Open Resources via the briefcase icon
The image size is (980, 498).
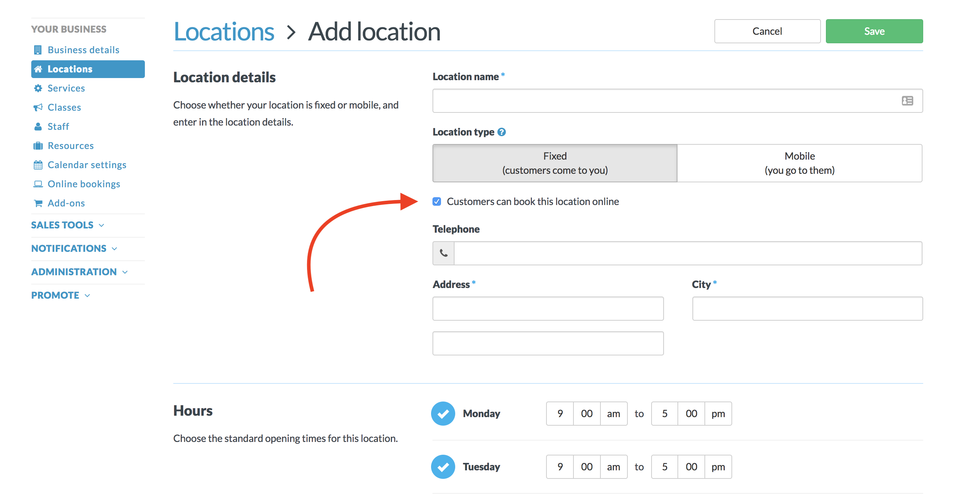point(38,145)
